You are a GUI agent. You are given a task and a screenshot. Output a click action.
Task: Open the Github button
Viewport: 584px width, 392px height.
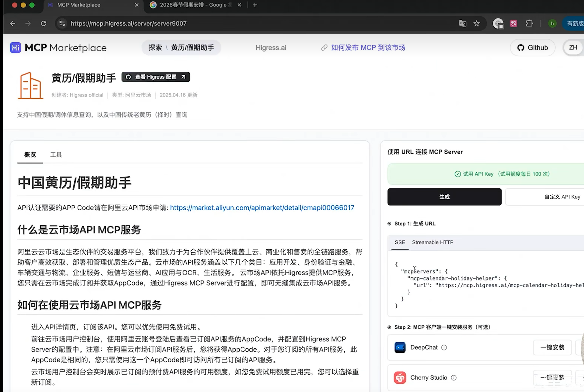(532, 48)
